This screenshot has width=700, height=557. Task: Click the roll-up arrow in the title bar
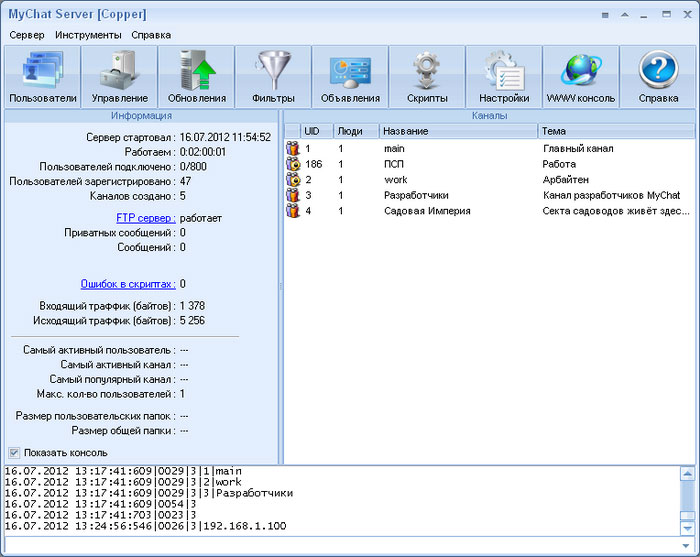pyautogui.click(x=625, y=15)
